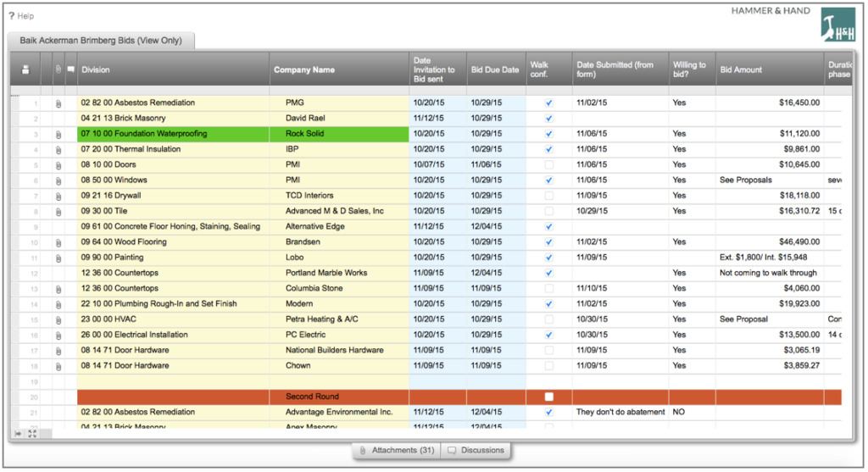Open attachment icon for Plumbing Rough-In row

(x=58, y=304)
